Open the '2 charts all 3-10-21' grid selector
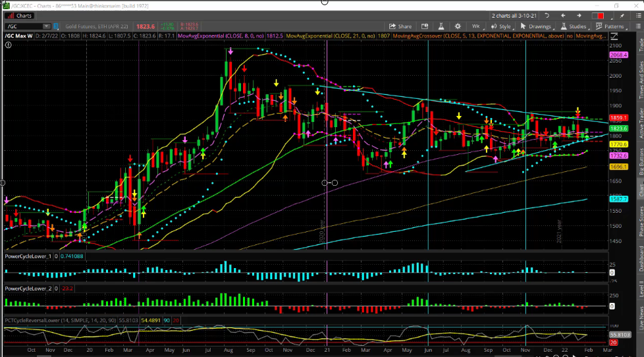 coord(514,16)
